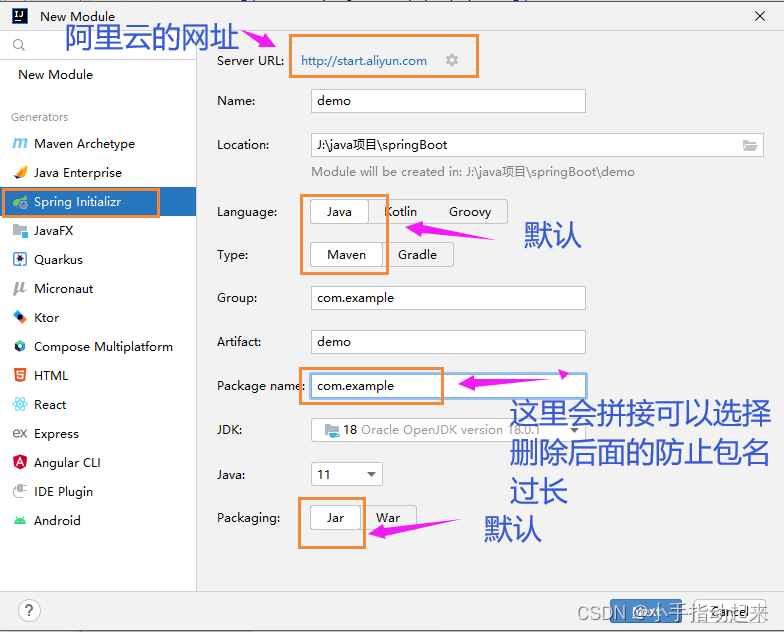Viewport: 784px width, 632px height.
Task: Select the New Module sidebar entry
Action: (x=98, y=74)
